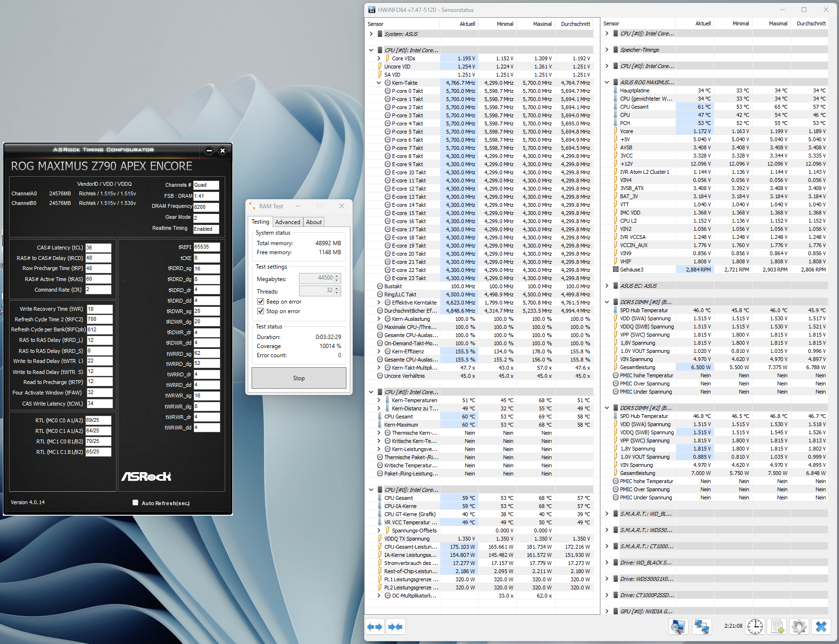Collapse the DDR5 DIMM [#0] group
Screen dimensions: 839x644
pos(607,302)
